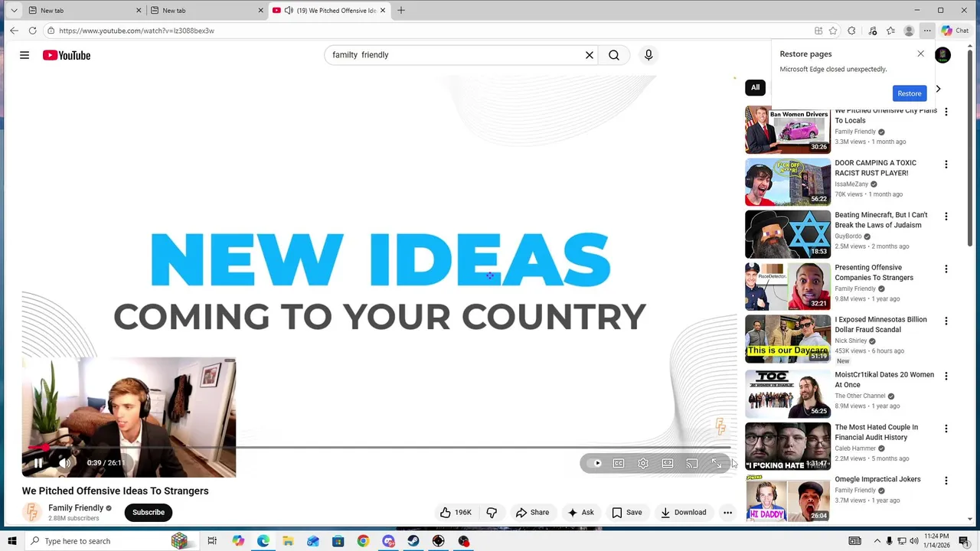Open options for Beating Minecraft video
The image size is (980, 551).
click(x=946, y=217)
